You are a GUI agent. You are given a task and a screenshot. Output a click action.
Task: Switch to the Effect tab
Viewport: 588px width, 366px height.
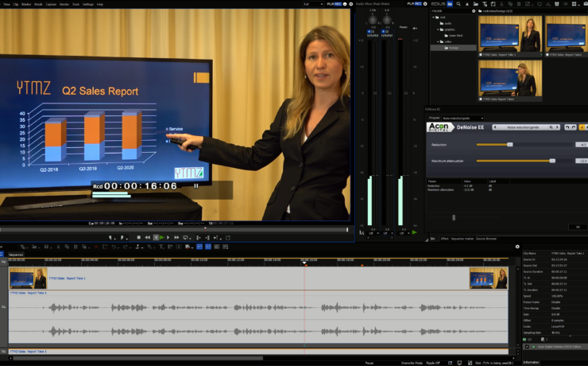pyautogui.click(x=444, y=239)
